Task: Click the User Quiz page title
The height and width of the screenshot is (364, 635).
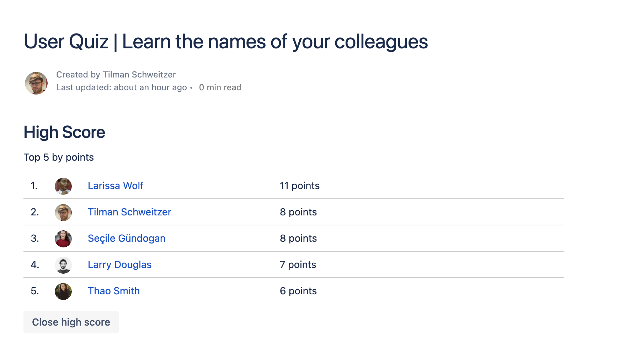Action: point(226,42)
